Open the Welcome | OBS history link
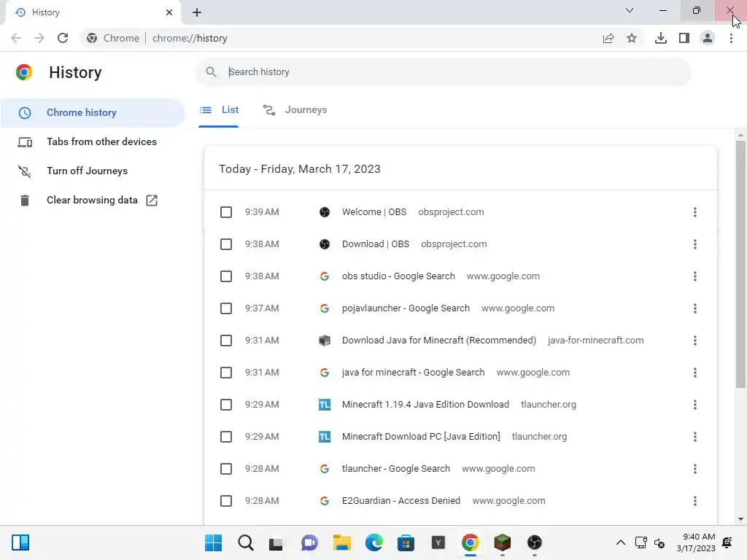 coord(374,212)
